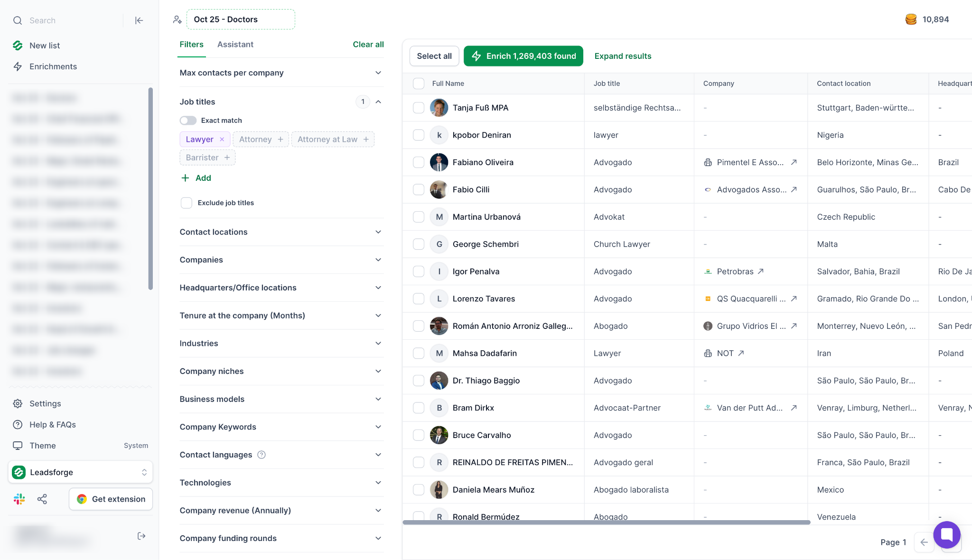Viewport: 972px width, 560px height.
Task: Click the credits coin icon
Action: (911, 19)
